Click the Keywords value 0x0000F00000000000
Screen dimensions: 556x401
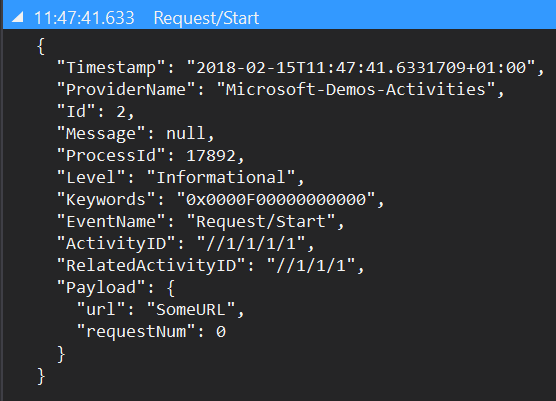[x=276, y=199]
